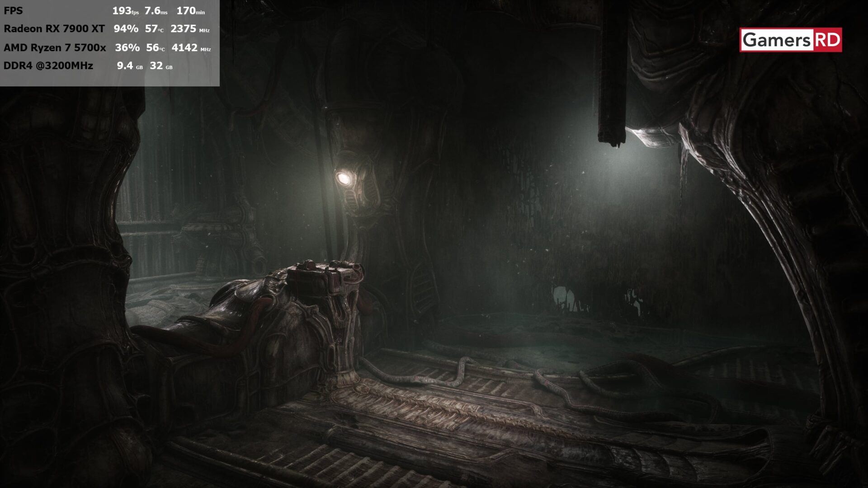
Task: Click the Radeon RX 7900 XT label
Action: pos(54,29)
